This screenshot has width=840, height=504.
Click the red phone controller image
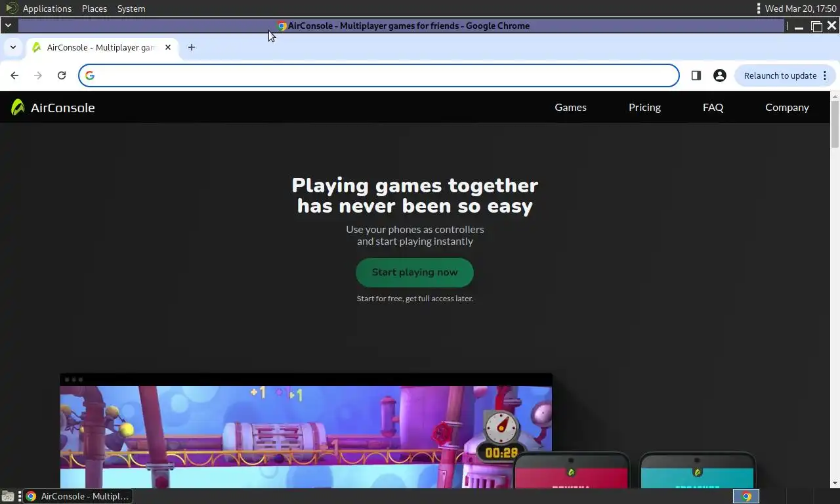point(571,471)
